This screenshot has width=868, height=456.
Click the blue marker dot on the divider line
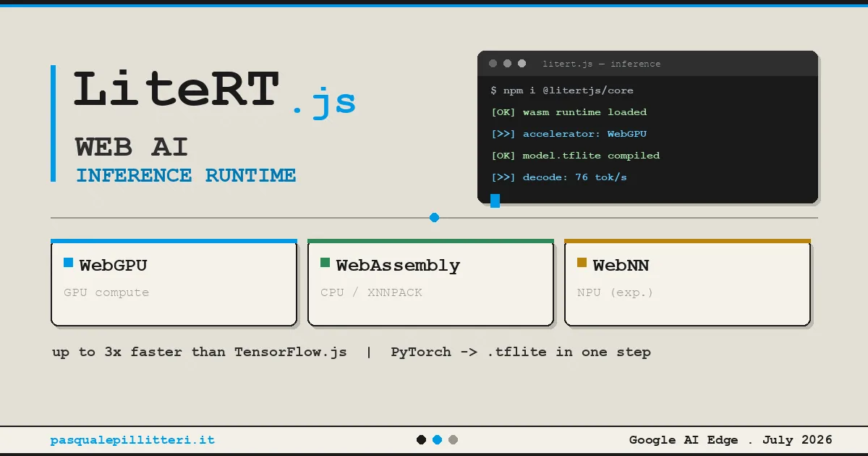[434, 217]
